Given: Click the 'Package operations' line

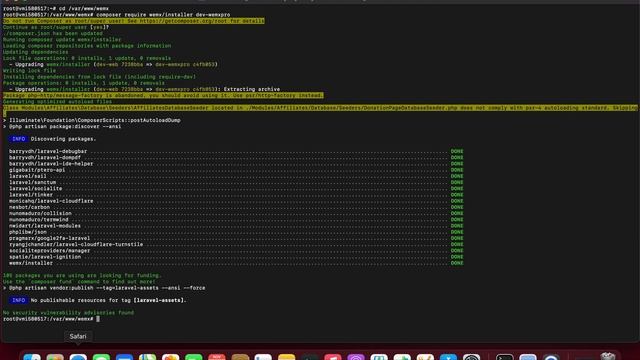Looking at the screenshot, I should coord(84,83).
